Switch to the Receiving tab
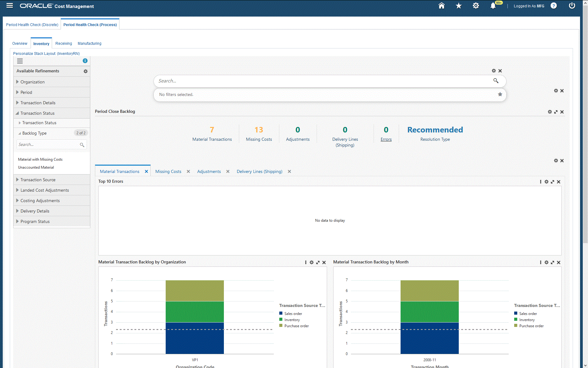588x368 pixels. [x=63, y=44]
